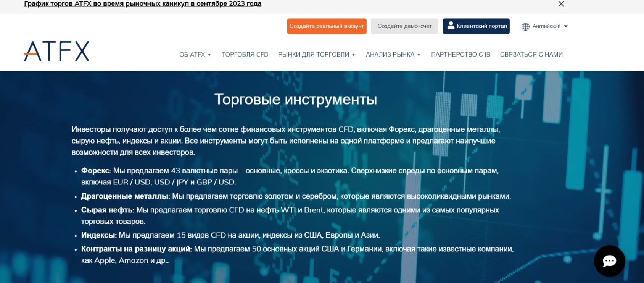Click the intro paragraph starting Инвесторы получают
Screen dimensions: 644x283
286,141
